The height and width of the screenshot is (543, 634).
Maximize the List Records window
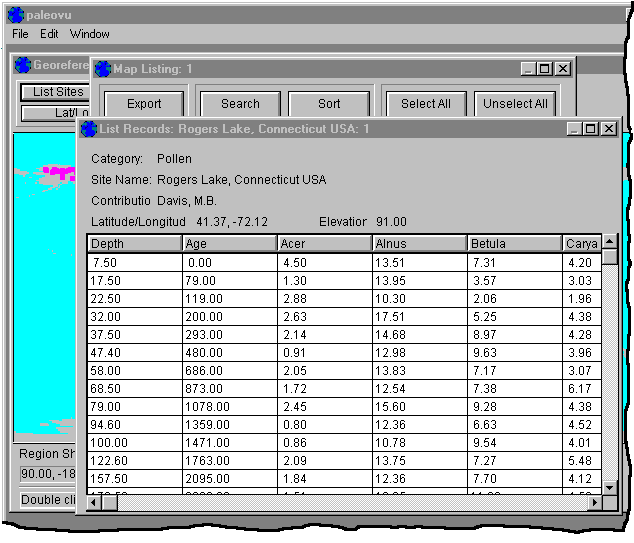[x=591, y=129]
